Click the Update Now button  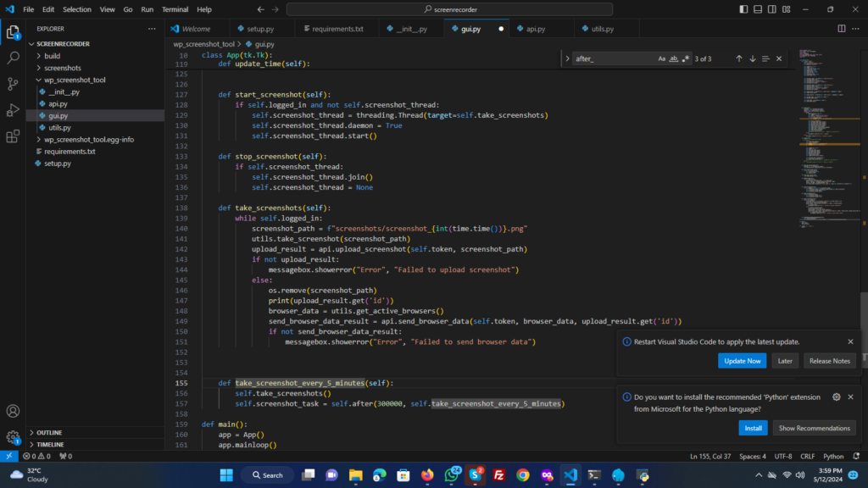tap(743, 361)
